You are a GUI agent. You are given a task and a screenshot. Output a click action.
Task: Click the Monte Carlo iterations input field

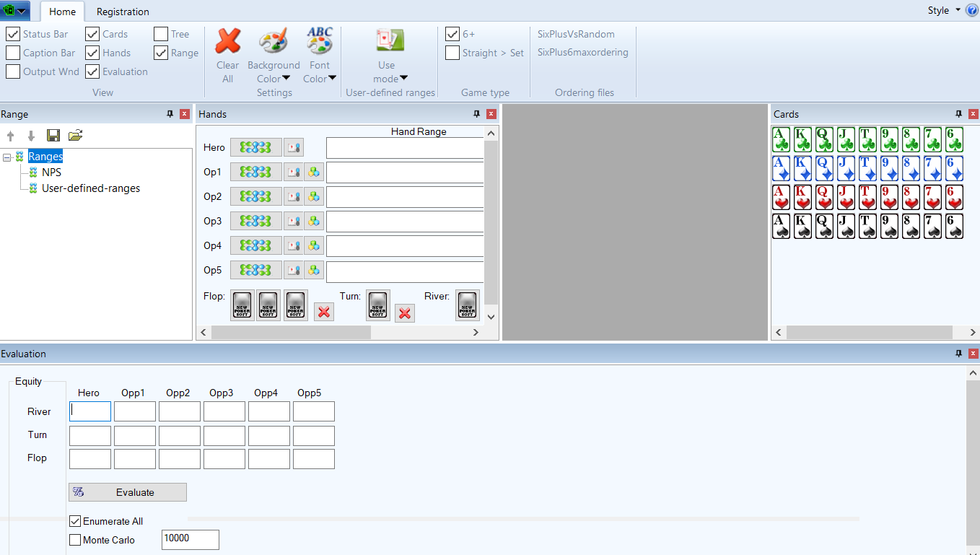pos(190,539)
